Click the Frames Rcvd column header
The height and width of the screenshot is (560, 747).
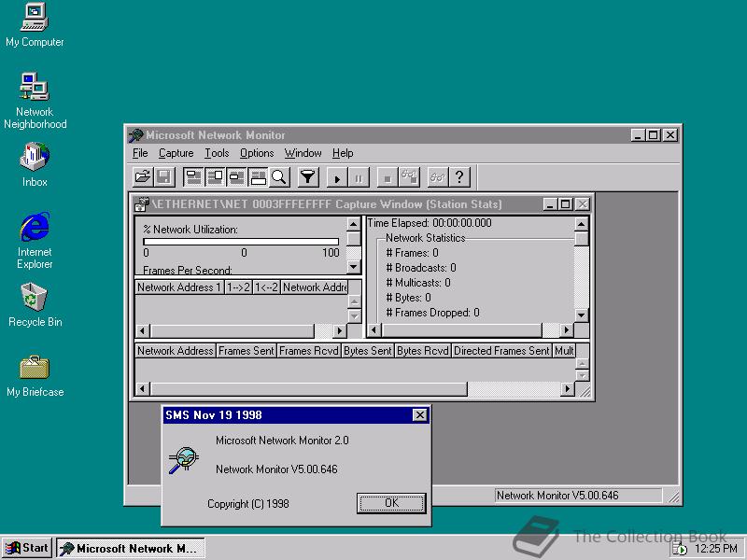point(309,351)
